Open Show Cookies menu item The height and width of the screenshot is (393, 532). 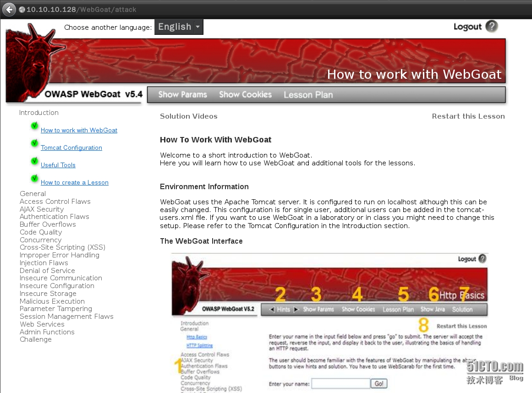245,95
